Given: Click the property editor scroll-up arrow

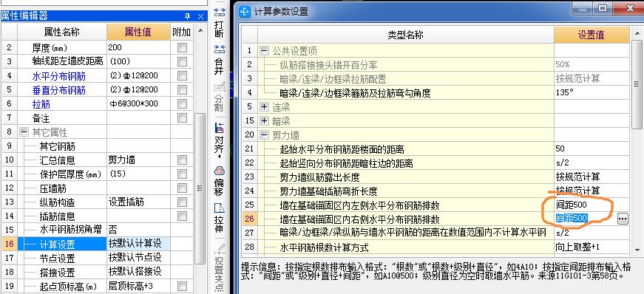Looking at the screenshot, I should pyautogui.click(x=200, y=30).
